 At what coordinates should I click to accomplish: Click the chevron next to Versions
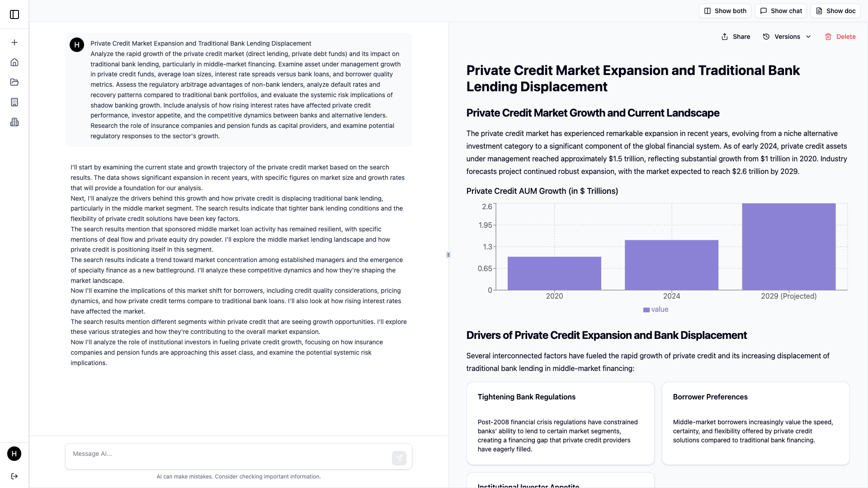click(x=809, y=37)
